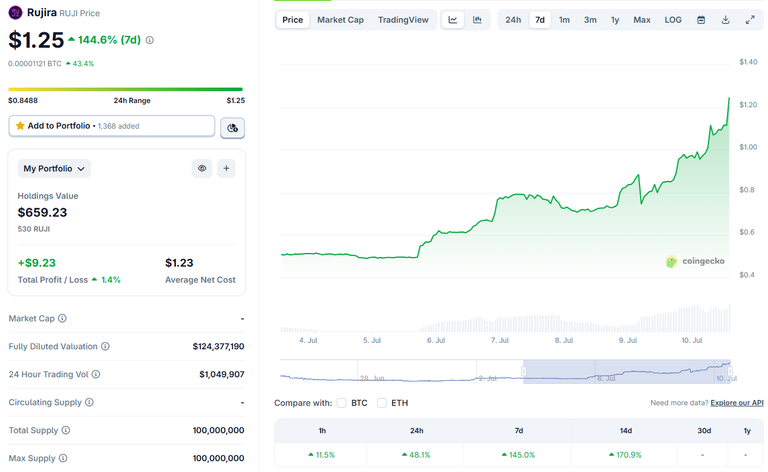Open the calendar date range icon
Screen dimensions: 768x472
[x=701, y=20]
